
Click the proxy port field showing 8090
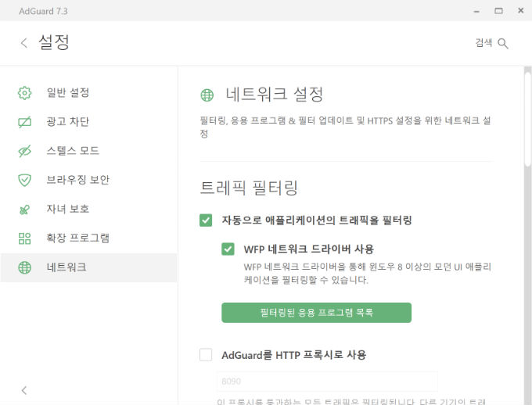coord(327,382)
